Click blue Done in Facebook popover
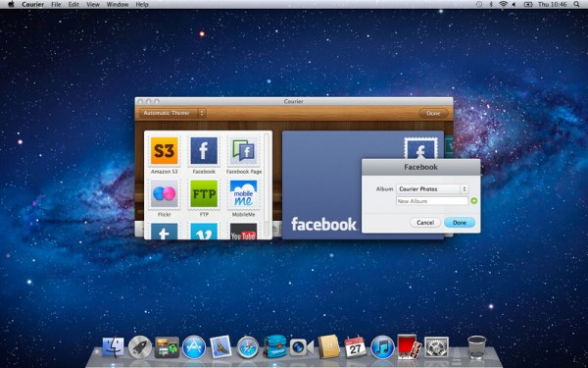 [460, 223]
